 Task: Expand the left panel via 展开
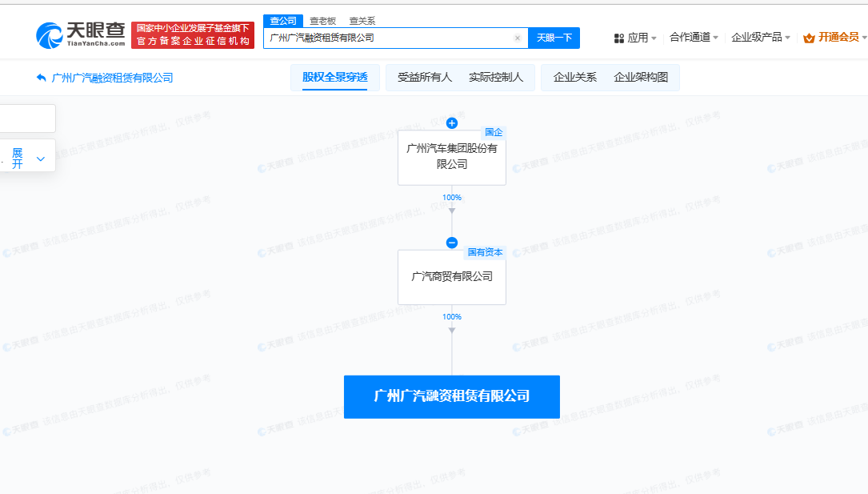tap(28, 158)
